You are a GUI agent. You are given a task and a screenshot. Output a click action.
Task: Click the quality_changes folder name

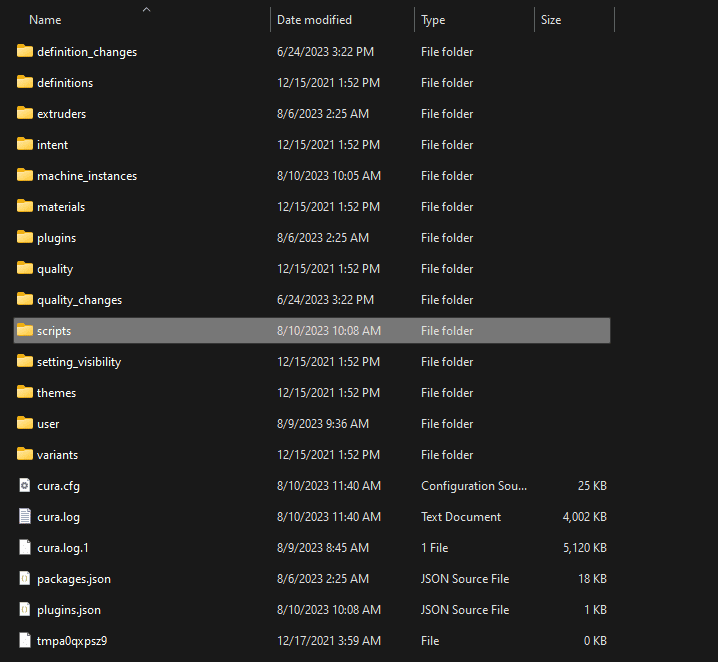point(80,300)
